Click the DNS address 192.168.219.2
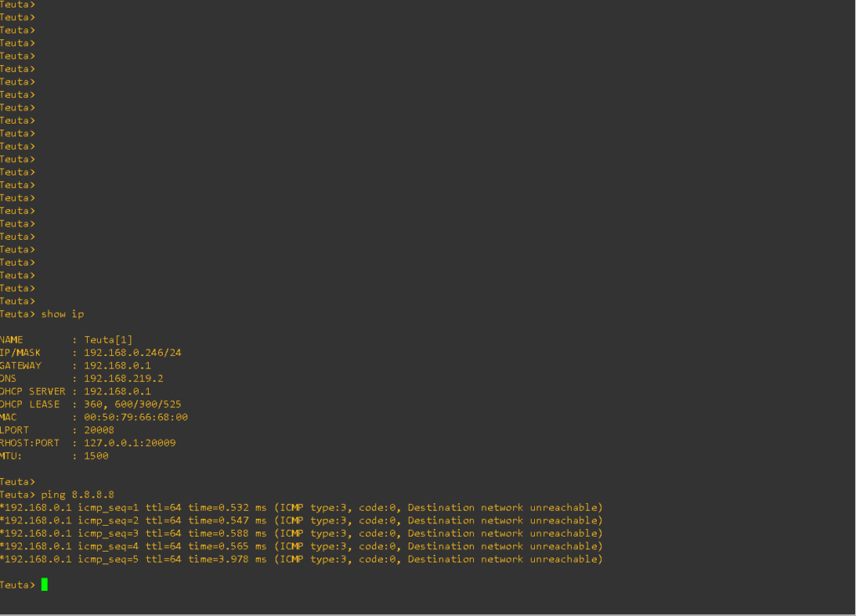856x616 pixels. click(x=123, y=379)
